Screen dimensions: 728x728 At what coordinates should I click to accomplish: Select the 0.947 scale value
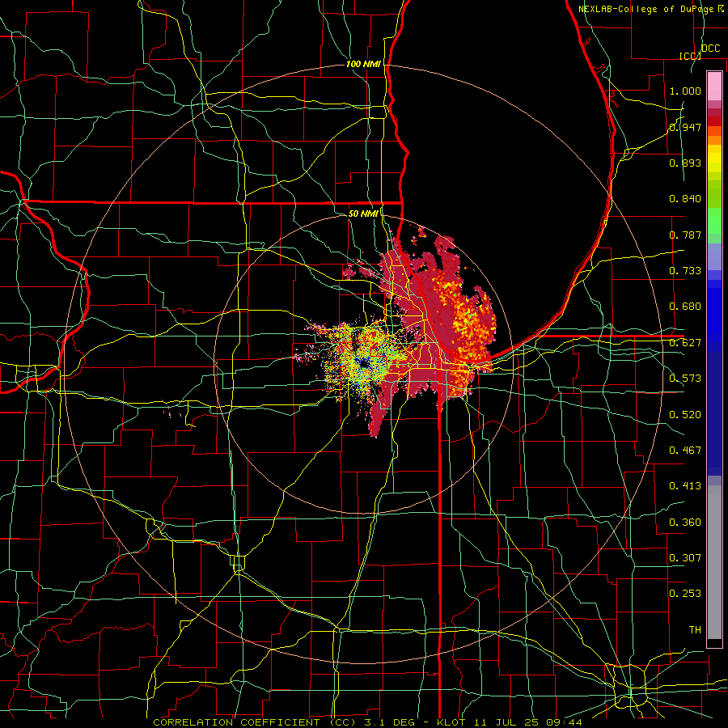[x=685, y=127]
